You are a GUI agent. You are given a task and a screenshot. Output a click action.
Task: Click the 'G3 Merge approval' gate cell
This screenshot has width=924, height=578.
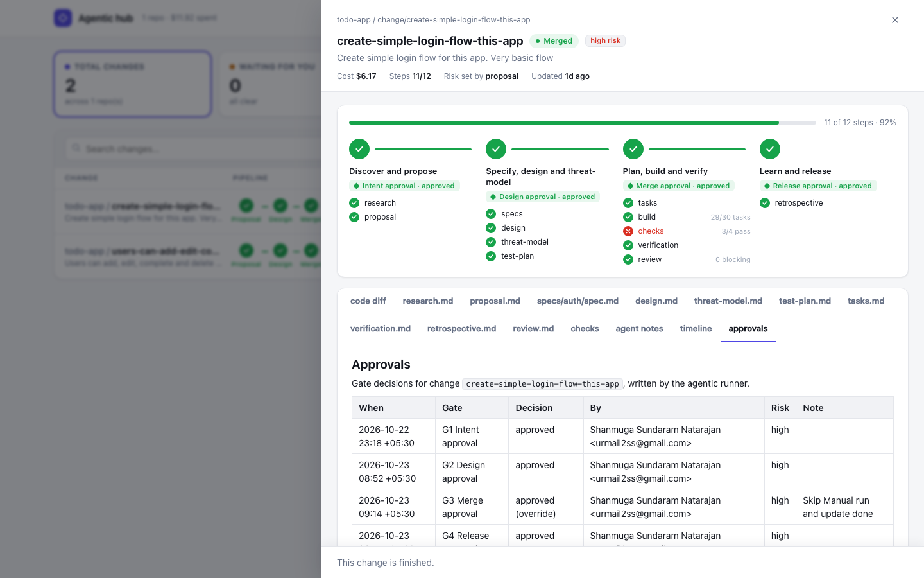tap(471, 507)
